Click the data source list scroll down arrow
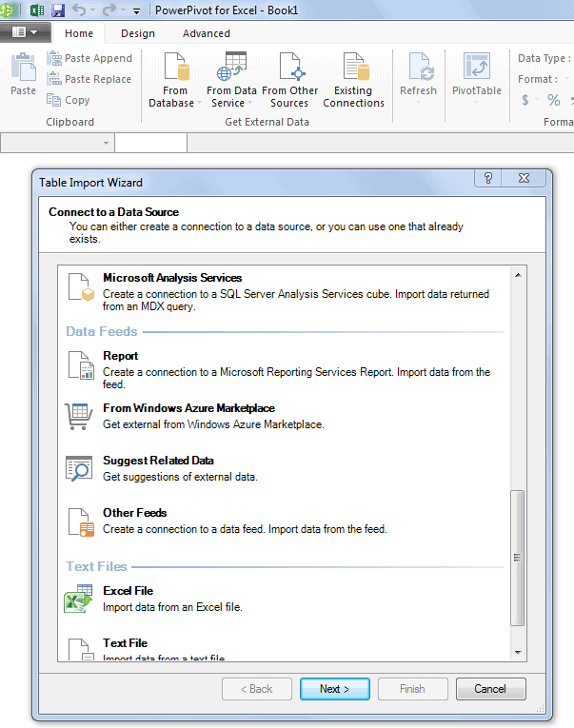Viewport: 574px width, 728px height. [x=518, y=652]
